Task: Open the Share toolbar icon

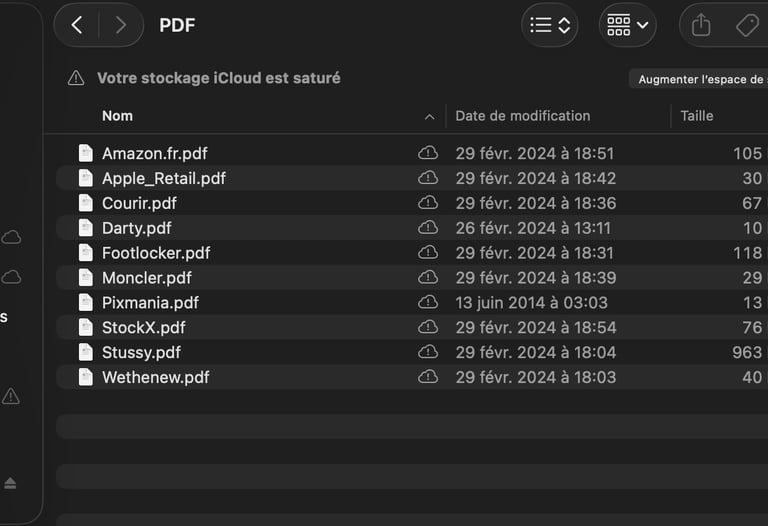Action: point(701,25)
